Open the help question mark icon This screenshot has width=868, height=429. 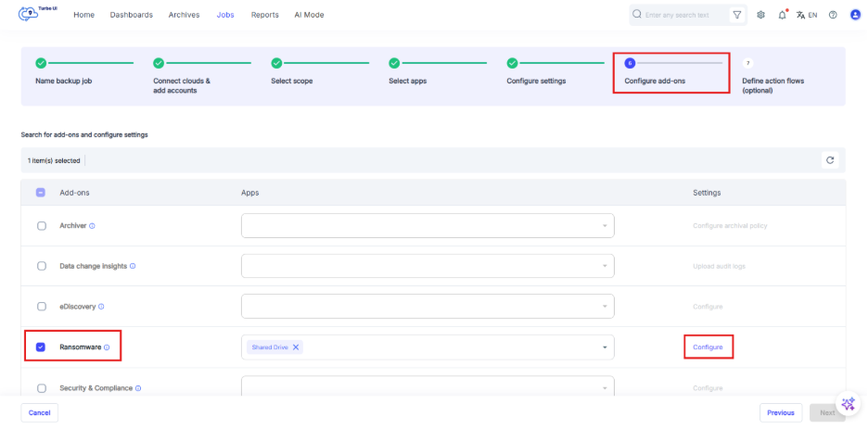[x=833, y=15]
